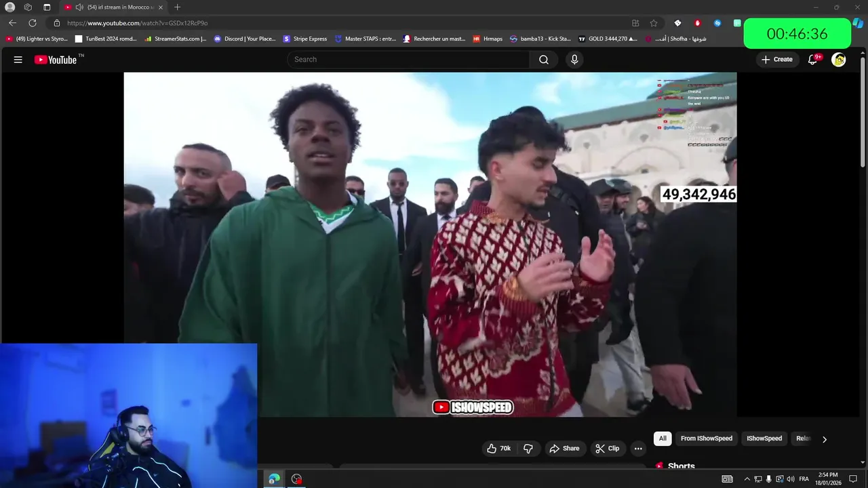Open the bamba13 Kick bookmark
This screenshot has height=488, width=868.
click(x=540, y=39)
